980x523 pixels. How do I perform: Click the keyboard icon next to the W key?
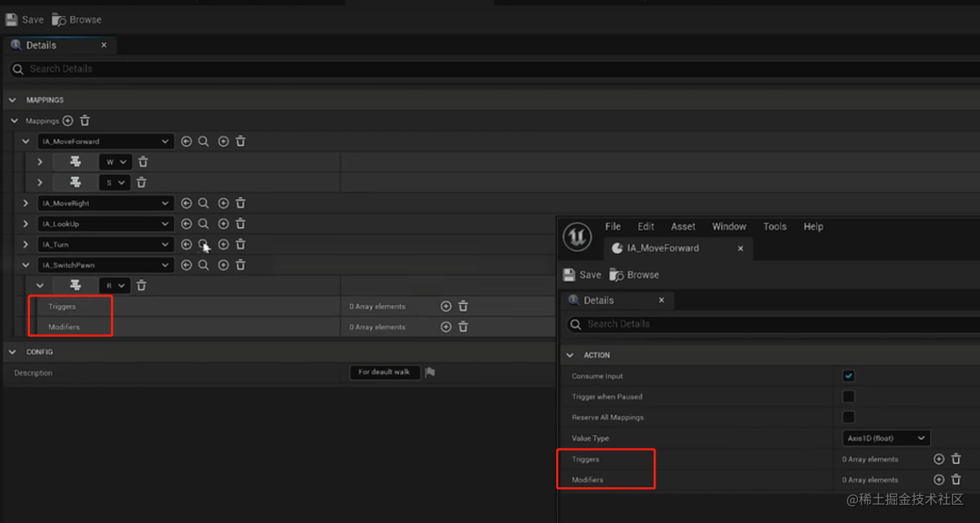tap(75, 161)
